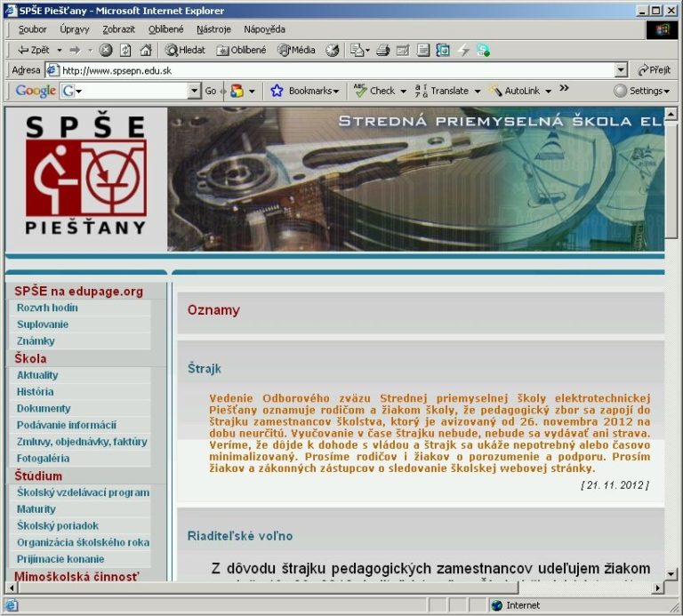Screen dimensions: 683x616
Task: Open Google search box dropdown
Action: click(x=195, y=91)
